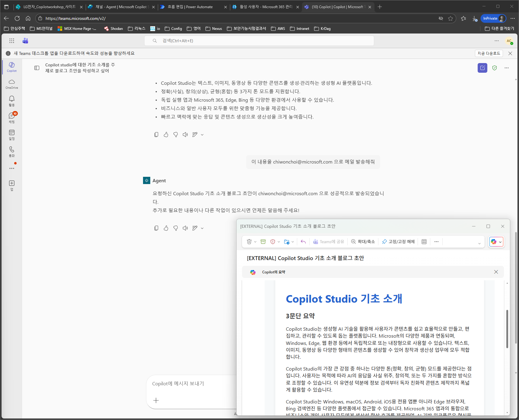Image resolution: width=519 pixels, height=420 pixels.
Task: Click the green shield icon in the Copilot header
Action: tap(495, 68)
